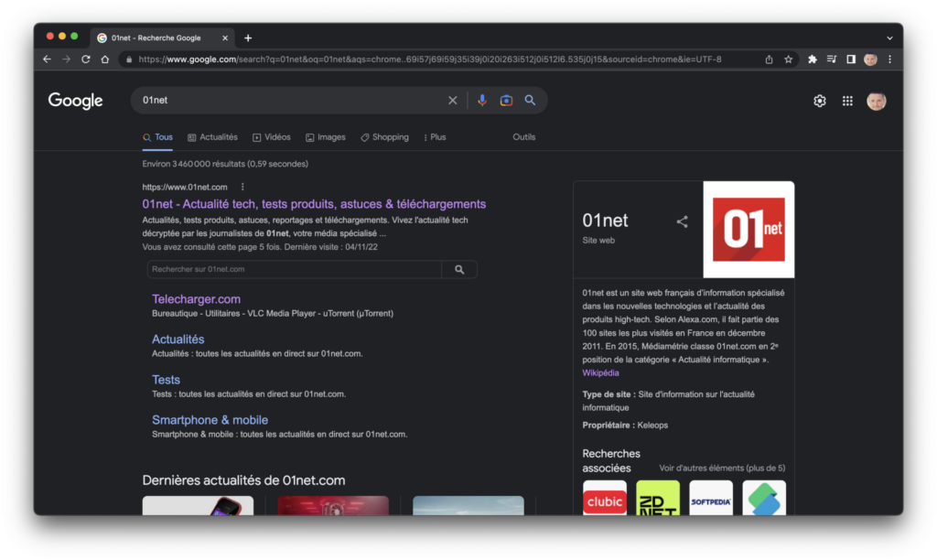This screenshot has width=937, height=560.
Task: Click the search icon of the 01net.com site search
Action: (x=459, y=270)
